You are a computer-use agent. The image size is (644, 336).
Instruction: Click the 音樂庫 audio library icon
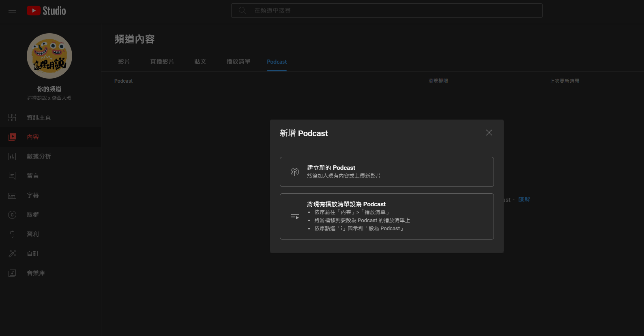click(12, 273)
